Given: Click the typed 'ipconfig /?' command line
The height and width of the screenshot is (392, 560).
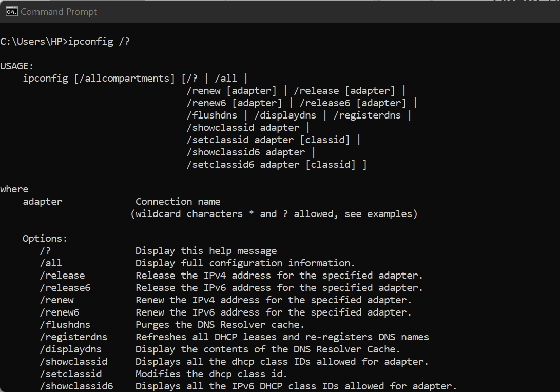Looking at the screenshot, I should (x=65, y=42).
